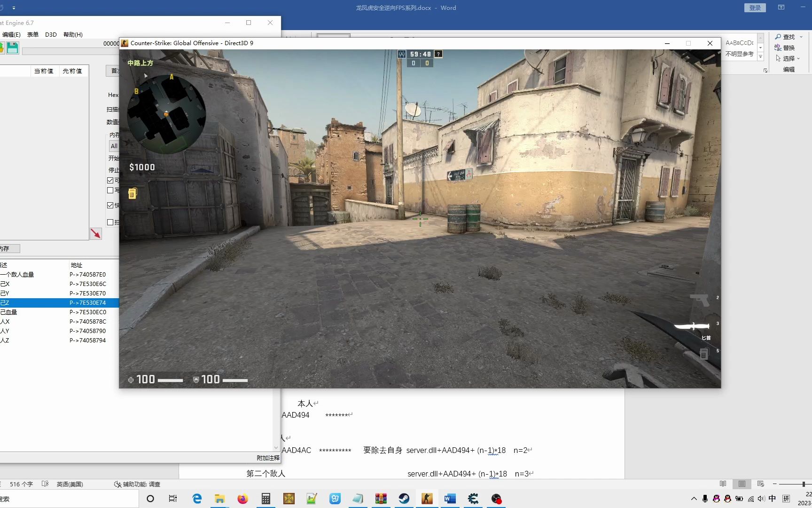Open the 表单 menu in Cheat Engine

click(33, 34)
